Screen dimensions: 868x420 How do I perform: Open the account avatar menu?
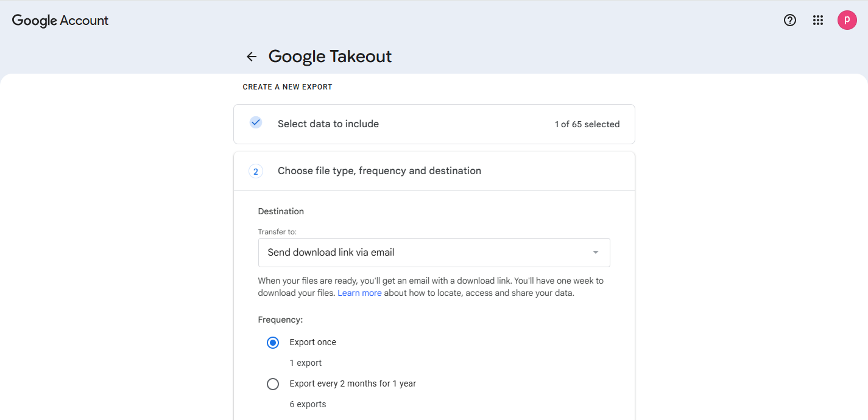tap(847, 20)
